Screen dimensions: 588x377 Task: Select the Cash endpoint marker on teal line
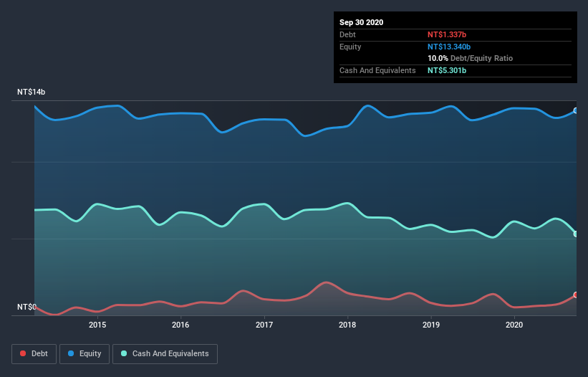(x=576, y=234)
